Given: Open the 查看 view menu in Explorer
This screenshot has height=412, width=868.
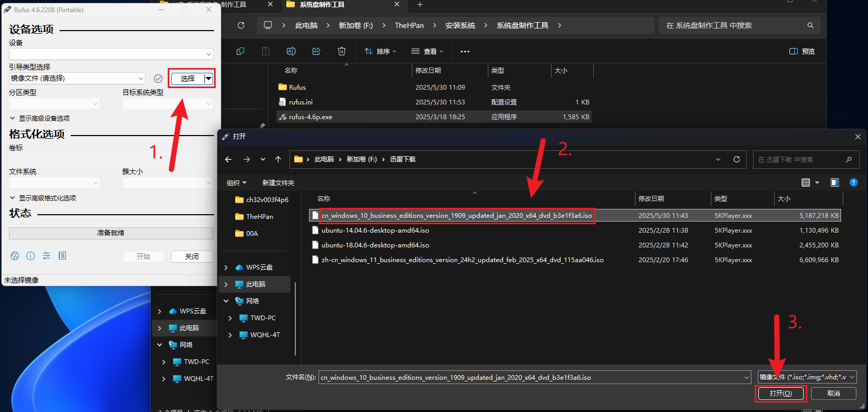Looking at the screenshot, I should (428, 51).
